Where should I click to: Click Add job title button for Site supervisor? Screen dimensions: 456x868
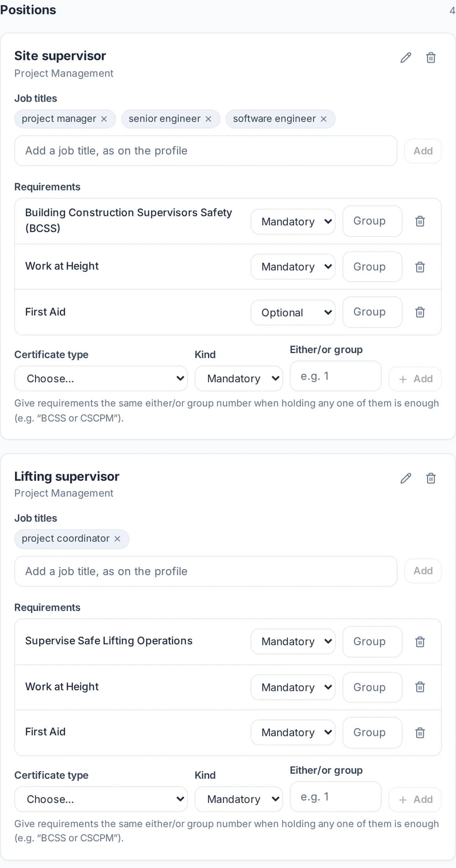(x=423, y=151)
